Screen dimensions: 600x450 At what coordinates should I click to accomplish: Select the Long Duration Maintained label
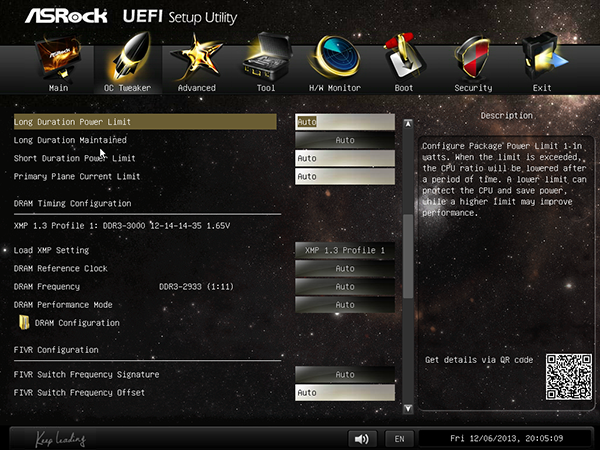click(70, 140)
